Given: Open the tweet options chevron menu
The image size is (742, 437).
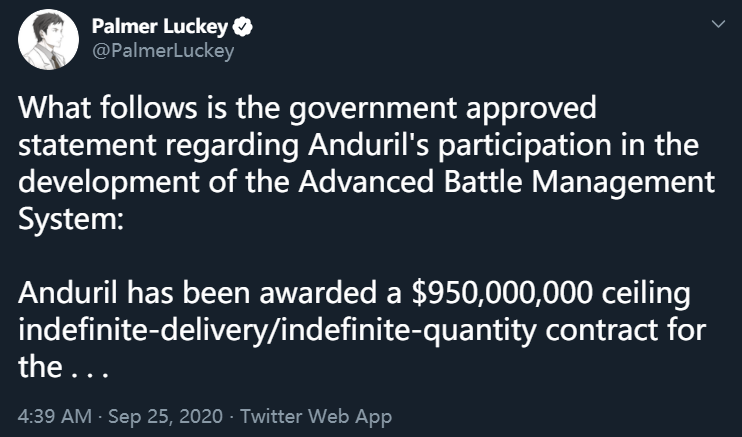Looking at the screenshot, I should click(715, 24).
